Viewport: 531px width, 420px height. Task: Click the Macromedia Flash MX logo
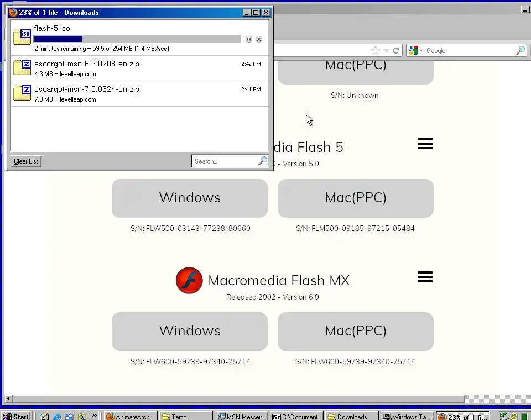(x=189, y=280)
